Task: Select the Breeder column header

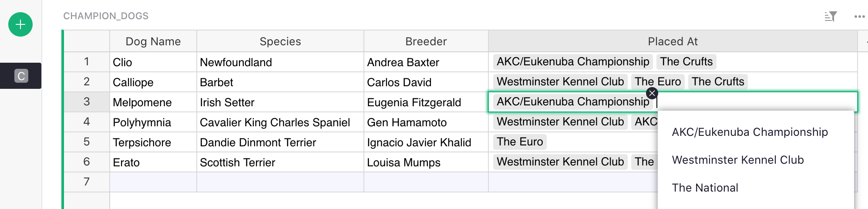Action: pyautogui.click(x=426, y=41)
